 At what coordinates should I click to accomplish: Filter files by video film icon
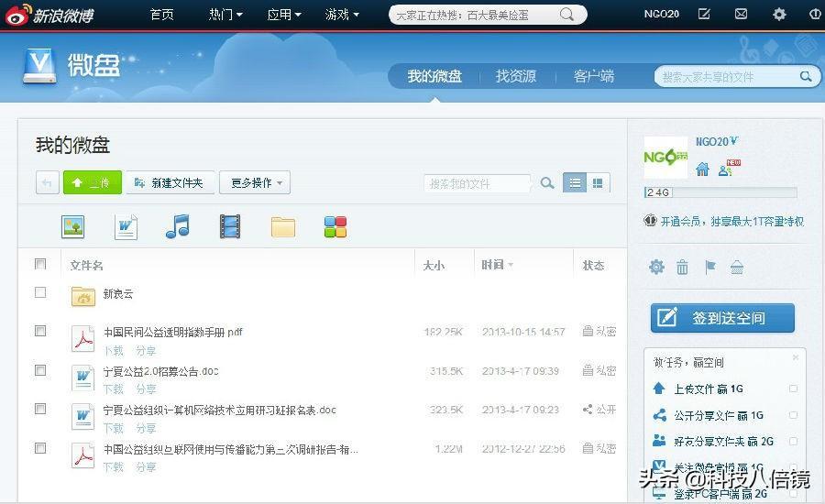[x=230, y=226]
